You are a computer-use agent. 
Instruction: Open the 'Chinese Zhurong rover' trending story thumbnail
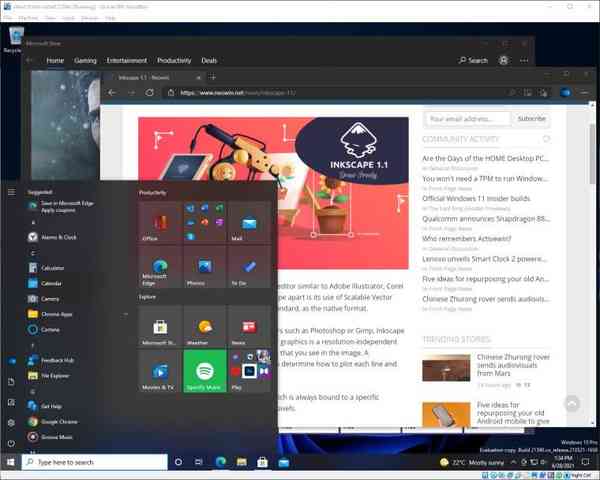click(x=446, y=368)
